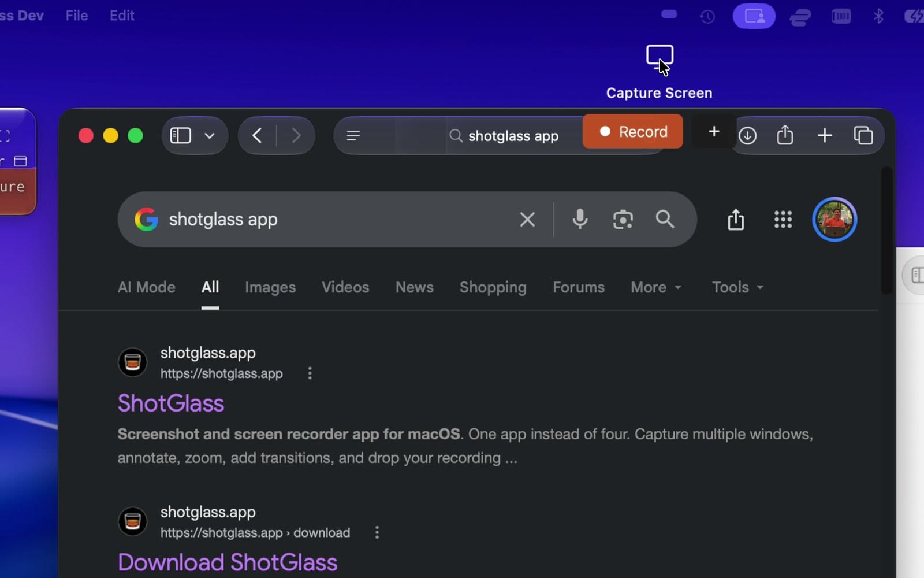The height and width of the screenshot is (578, 924).
Task: Go forward in Safari history
Action: coord(296,136)
